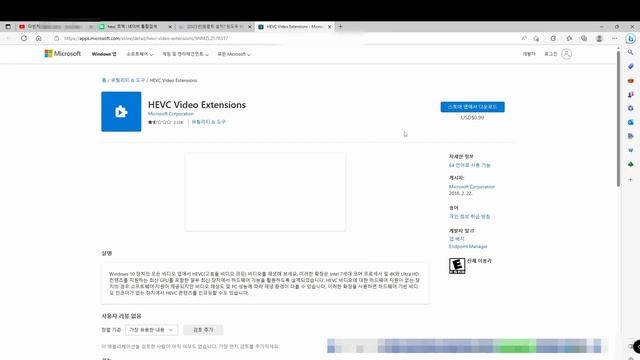Click the HEVC Video Extensions title heading
This screenshot has width=640, height=360.
(197, 104)
